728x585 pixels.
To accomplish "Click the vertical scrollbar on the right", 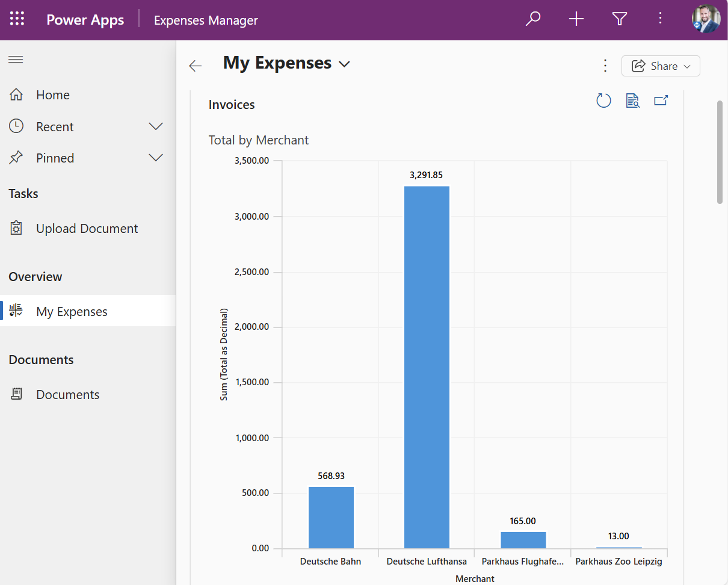I will [720, 152].
